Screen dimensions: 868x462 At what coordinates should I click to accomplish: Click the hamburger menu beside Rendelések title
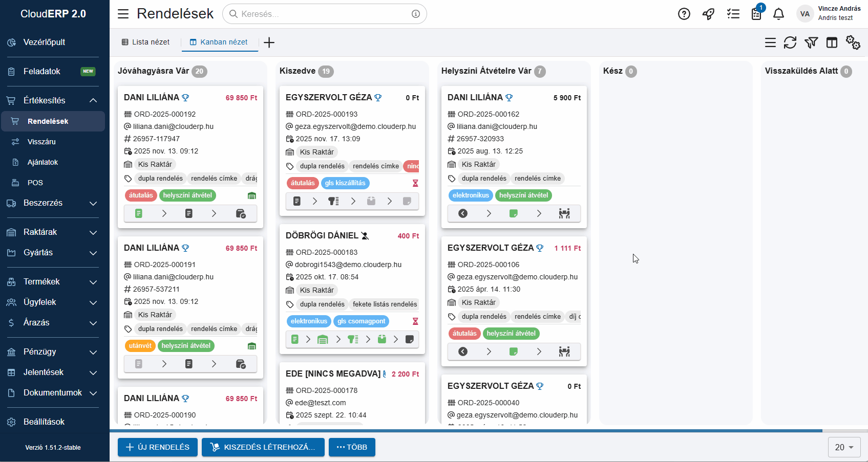123,14
